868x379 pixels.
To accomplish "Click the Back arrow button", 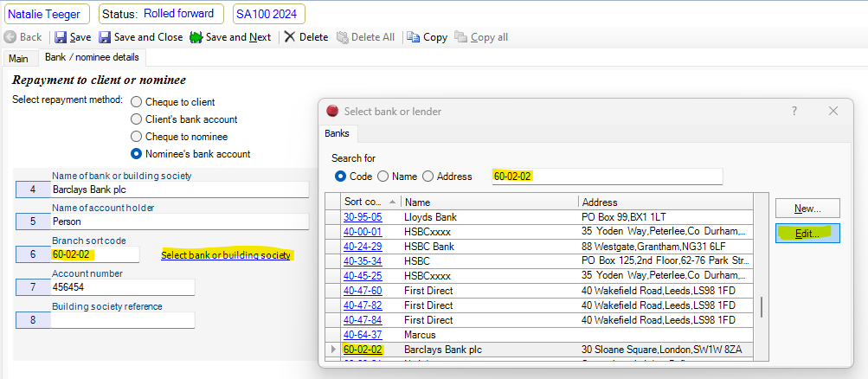I will [x=10, y=37].
